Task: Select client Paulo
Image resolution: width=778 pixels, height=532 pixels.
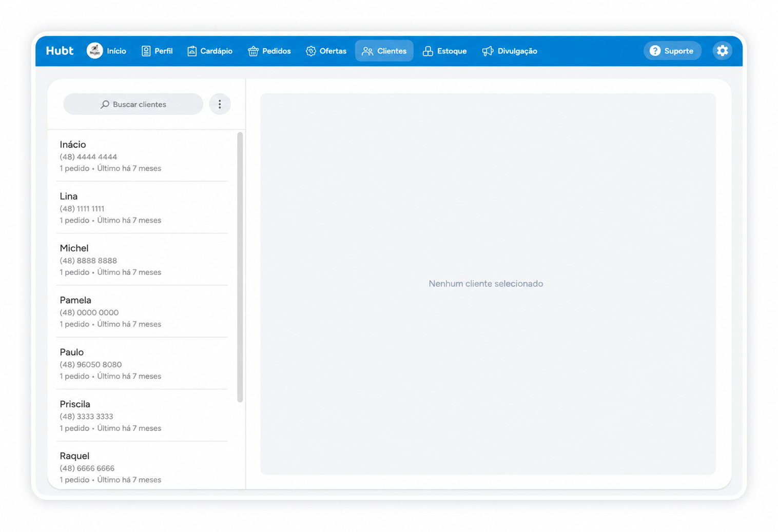Action: coord(142,364)
